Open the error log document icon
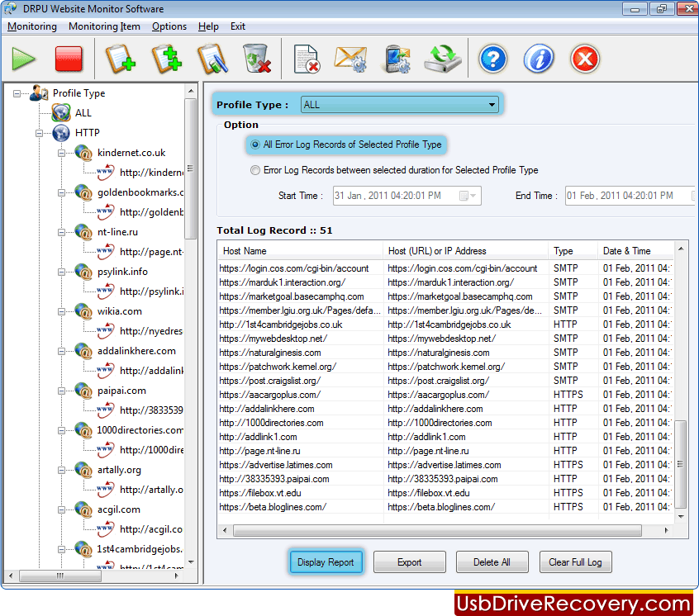This screenshot has height=616, width=699. pos(307,59)
